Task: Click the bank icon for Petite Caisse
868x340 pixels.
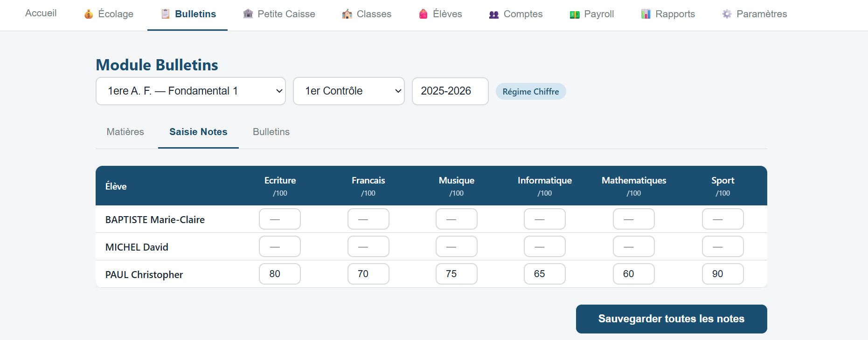Action: coord(248,14)
